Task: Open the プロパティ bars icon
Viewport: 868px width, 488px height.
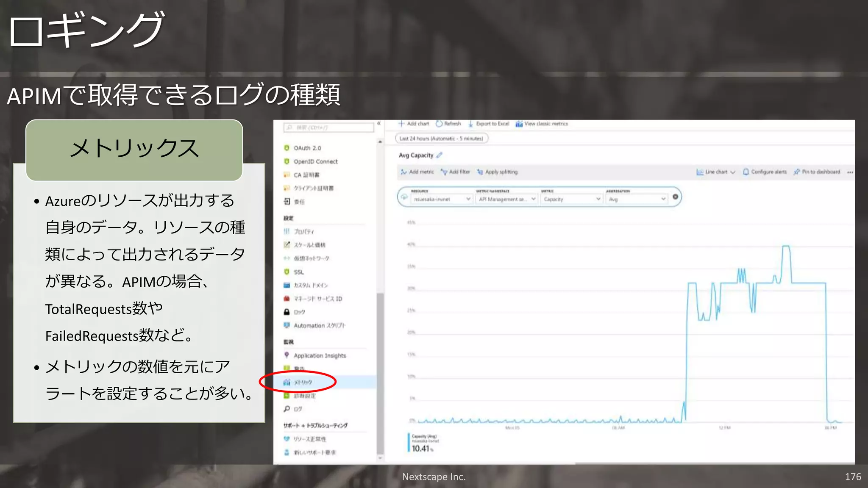Action: tap(287, 231)
